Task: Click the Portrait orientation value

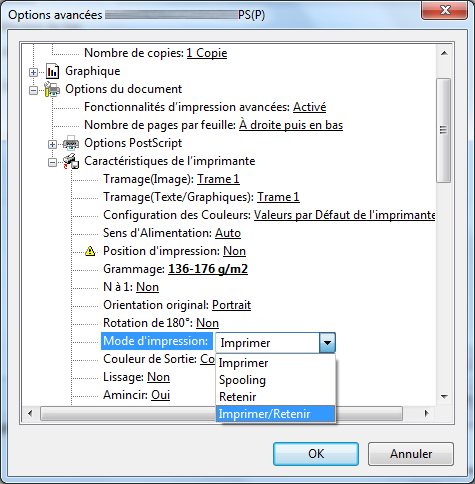Action: (231, 305)
